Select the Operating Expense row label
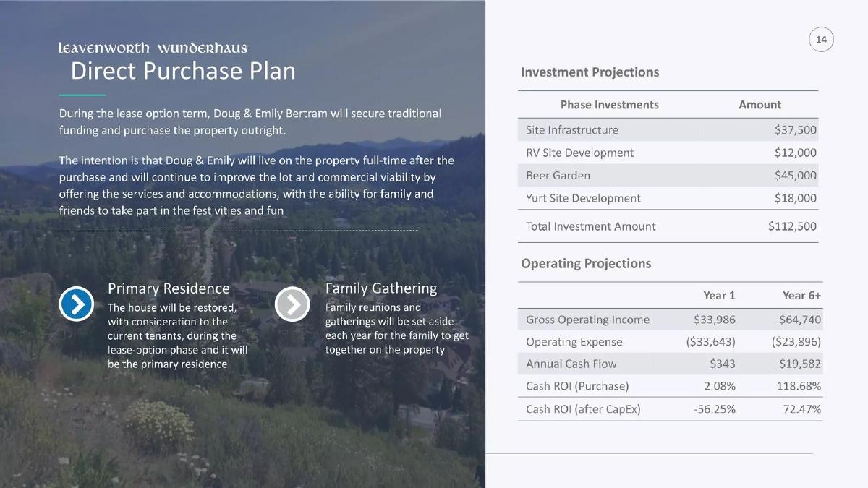Screen dimensions: 868x488 (x=574, y=342)
